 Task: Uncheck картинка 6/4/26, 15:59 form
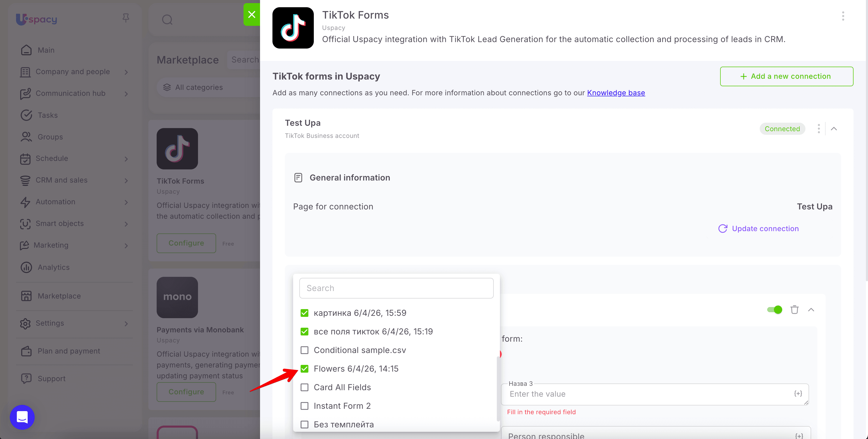(304, 313)
